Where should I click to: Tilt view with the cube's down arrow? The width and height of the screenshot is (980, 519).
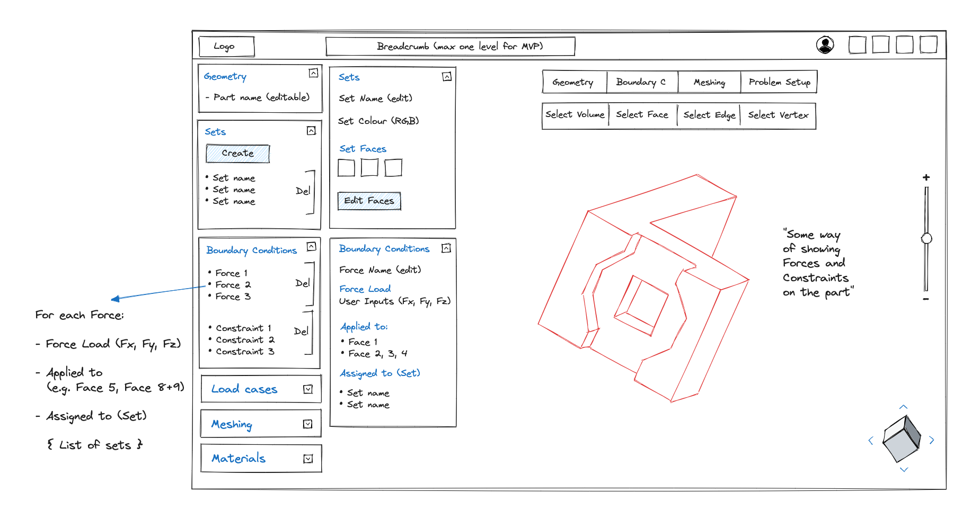click(904, 469)
